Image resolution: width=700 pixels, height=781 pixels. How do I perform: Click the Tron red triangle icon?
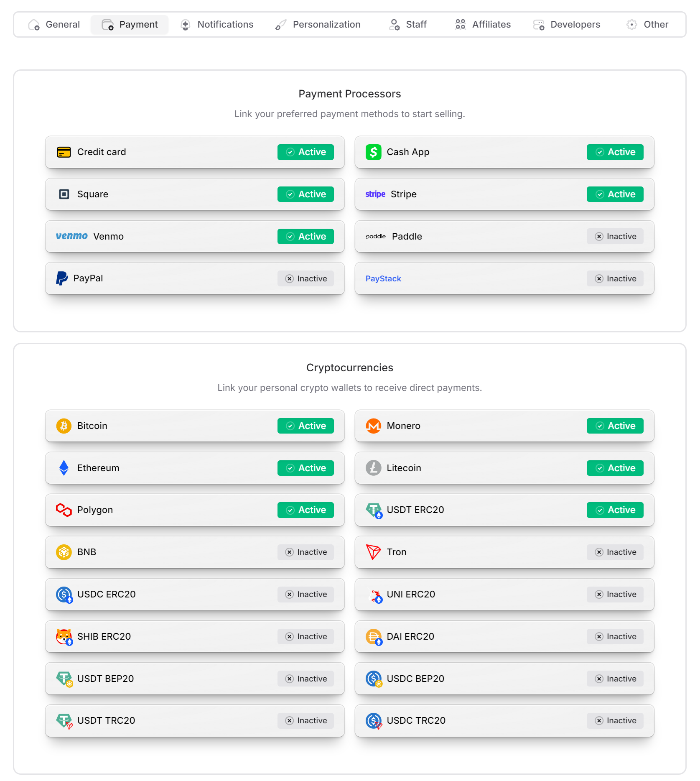[x=373, y=552]
